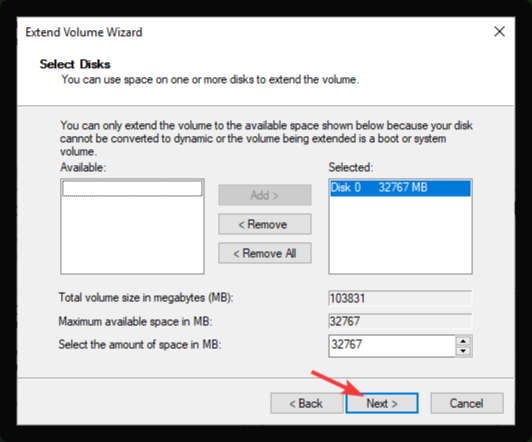
Task: Decrease space amount with down spinner arrow
Action: tap(463, 351)
